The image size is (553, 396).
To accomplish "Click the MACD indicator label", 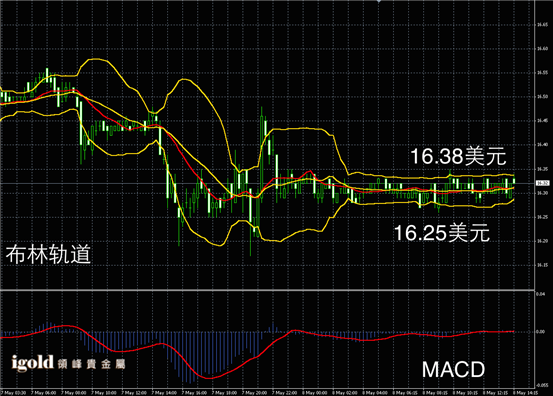I will point(454,369).
